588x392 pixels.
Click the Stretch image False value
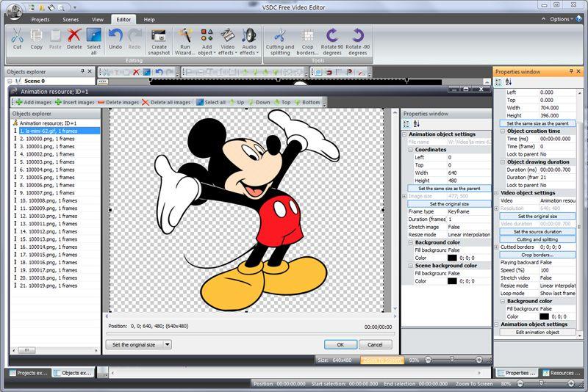(468, 227)
